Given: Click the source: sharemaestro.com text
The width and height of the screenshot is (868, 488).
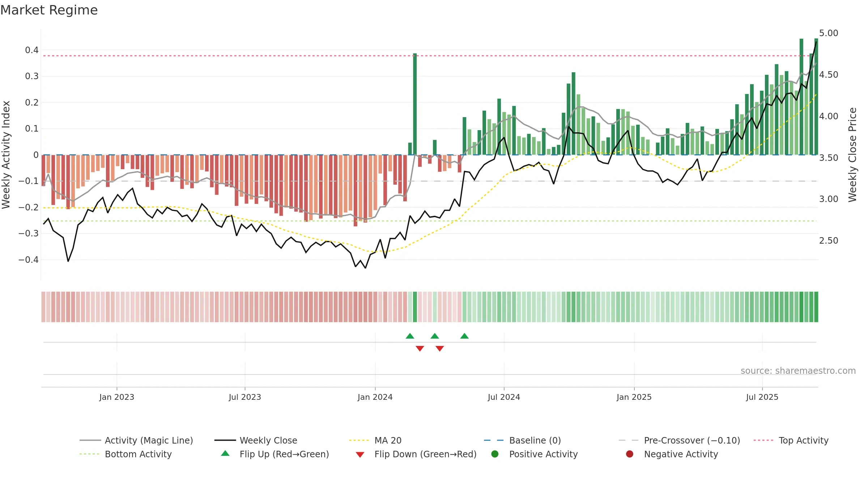Looking at the screenshot, I should click(798, 371).
